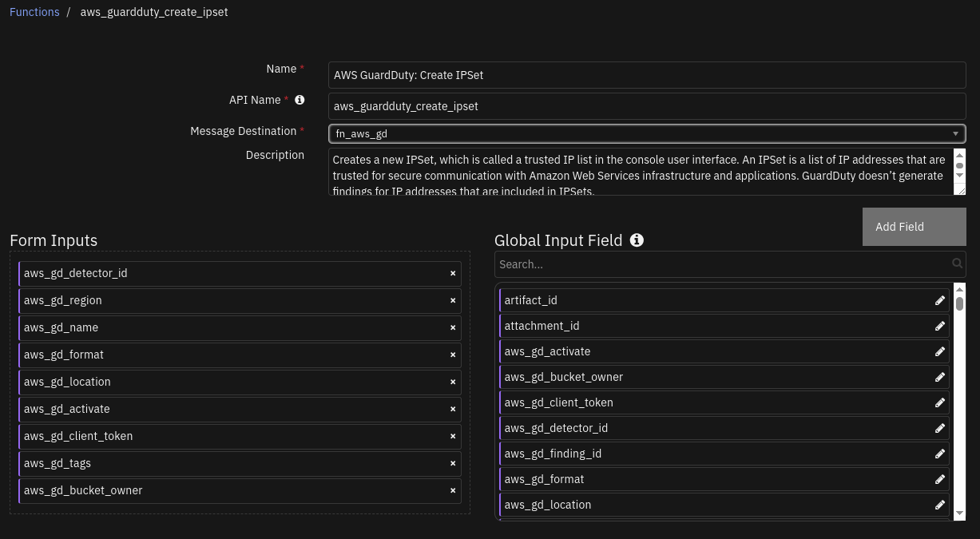The image size is (980, 539).
Task: Select aws_gd_bucket_owner in Form Inputs
Action: click(x=240, y=490)
